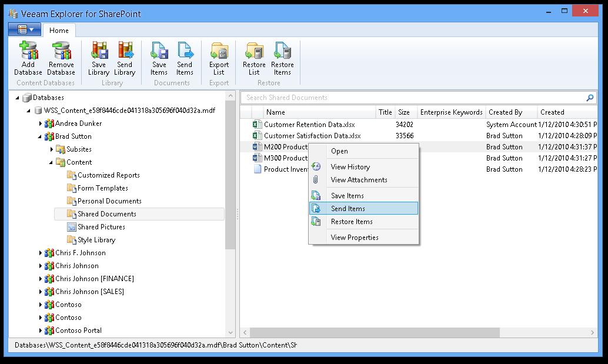Choose View Attachments from context menu
Screen dimensions: 608x364
coord(364,179)
